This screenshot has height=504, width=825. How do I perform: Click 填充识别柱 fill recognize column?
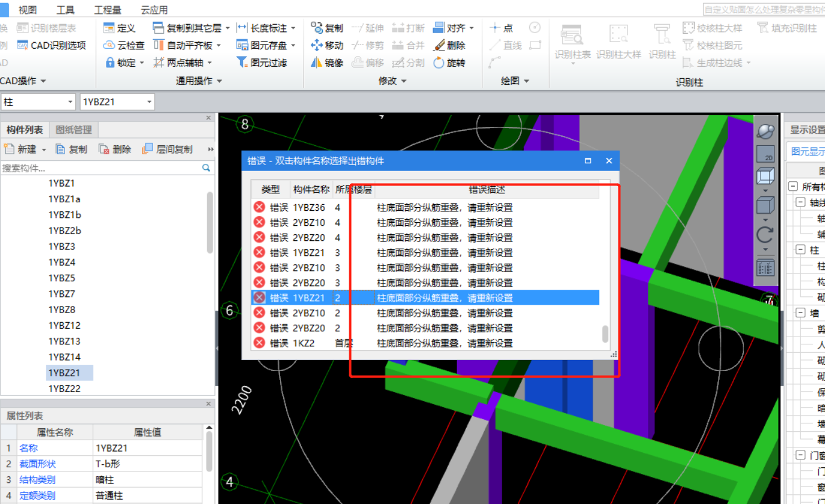point(787,28)
